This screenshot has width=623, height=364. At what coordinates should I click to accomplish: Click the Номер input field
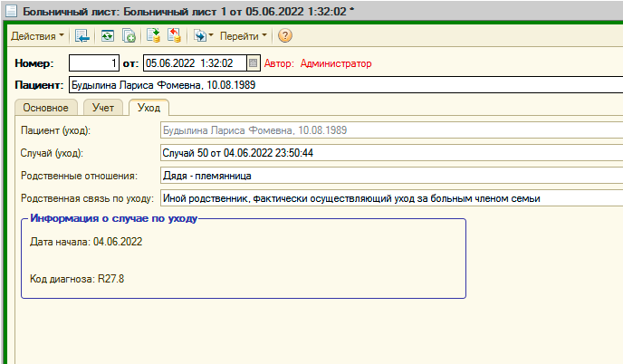(x=94, y=63)
